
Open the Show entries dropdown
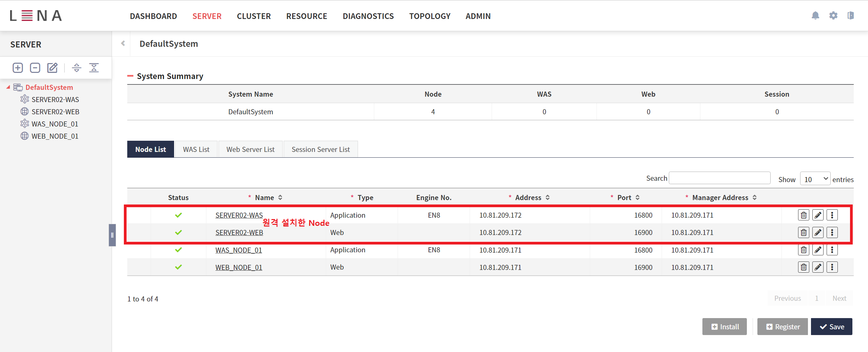pyautogui.click(x=815, y=179)
